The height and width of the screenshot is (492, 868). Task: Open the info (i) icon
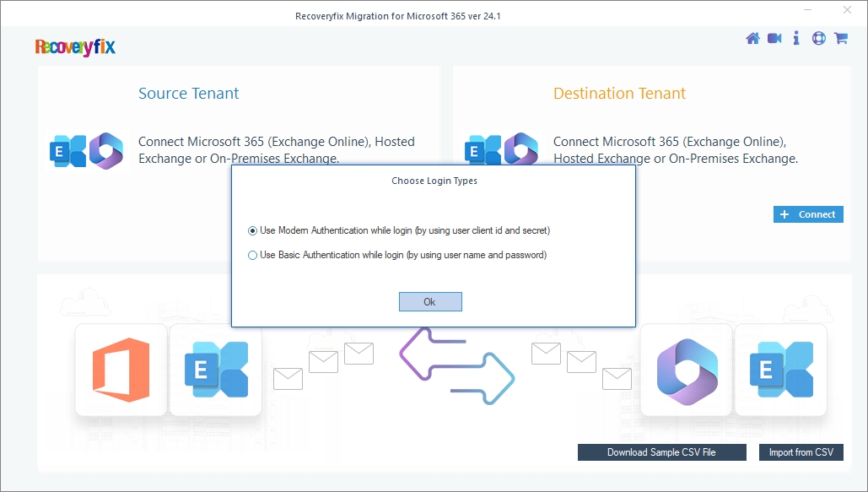point(796,38)
